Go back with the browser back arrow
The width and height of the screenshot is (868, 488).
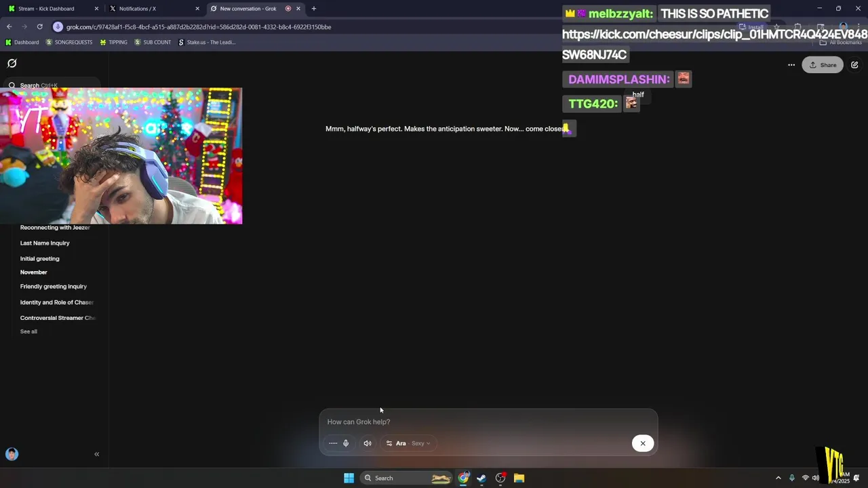[9, 27]
